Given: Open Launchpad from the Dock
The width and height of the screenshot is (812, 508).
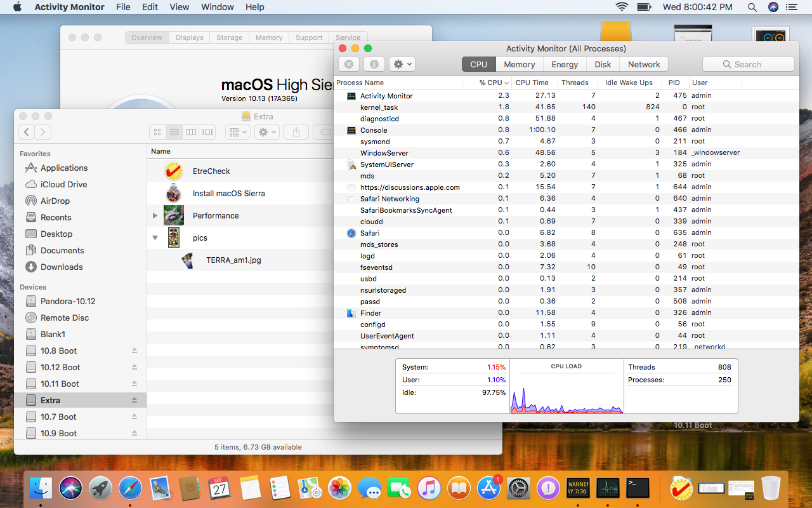Looking at the screenshot, I should 101,488.
